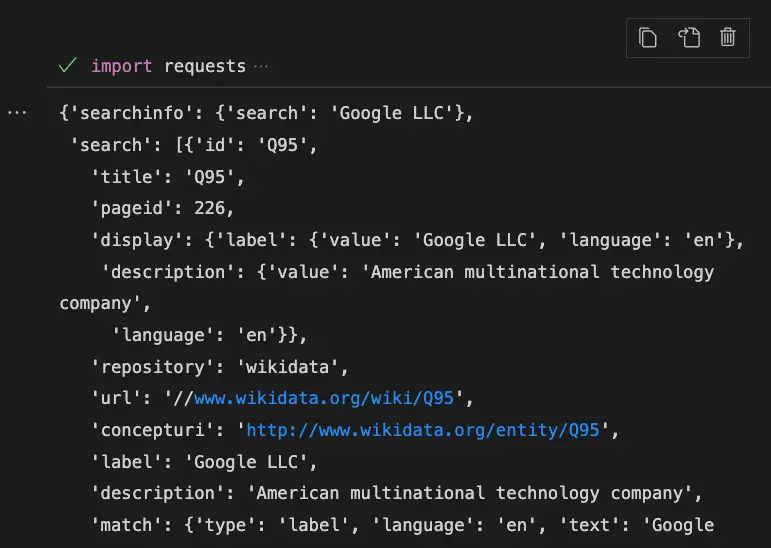Screen dimensions: 771x548
Task: Follow the http://www.wikidata.org/entity/Q95 concepturi link
Action: tap(423, 430)
